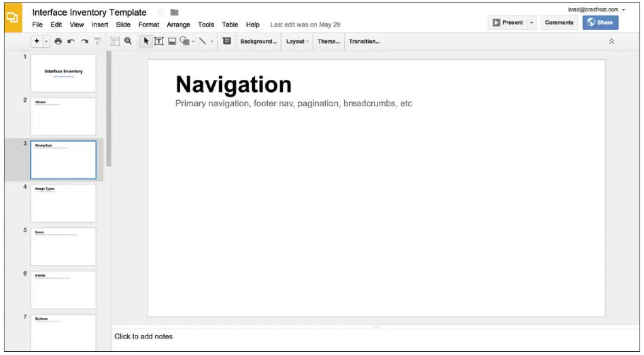Expand the Shape tool dropdown arrow

(x=193, y=42)
